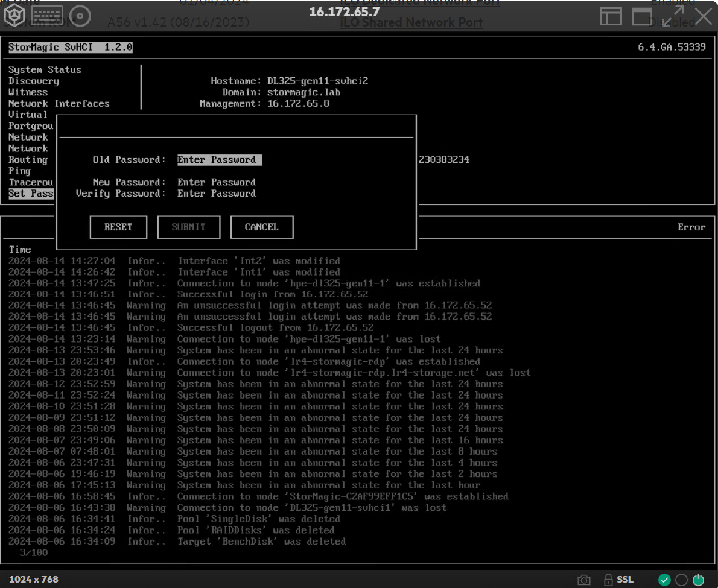
Task: Click the Error column header
Action: [x=691, y=227]
